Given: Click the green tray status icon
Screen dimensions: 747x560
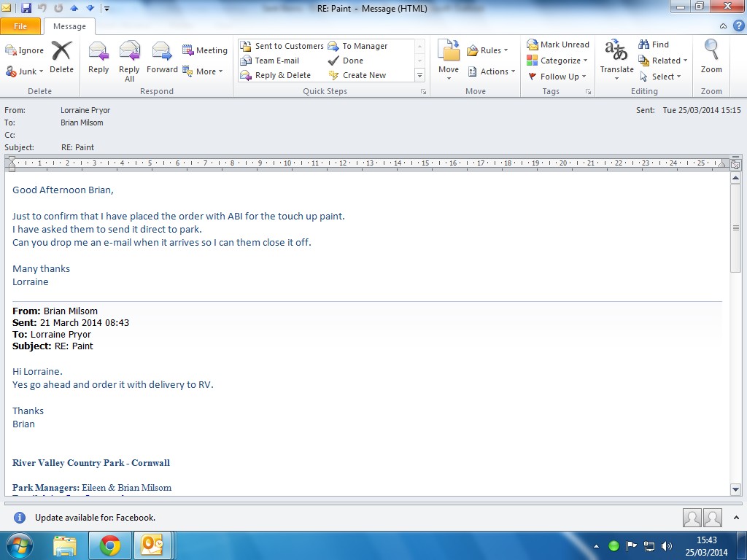Looking at the screenshot, I should point(614,546).
